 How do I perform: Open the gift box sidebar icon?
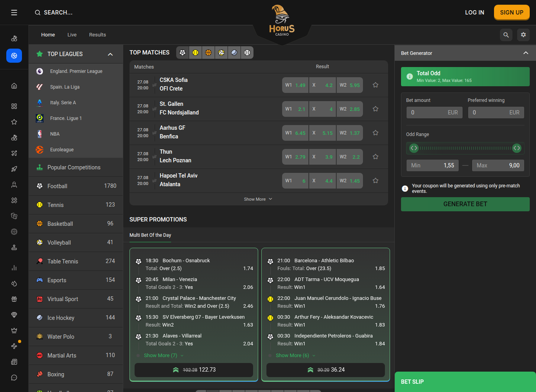click(14, 299)
